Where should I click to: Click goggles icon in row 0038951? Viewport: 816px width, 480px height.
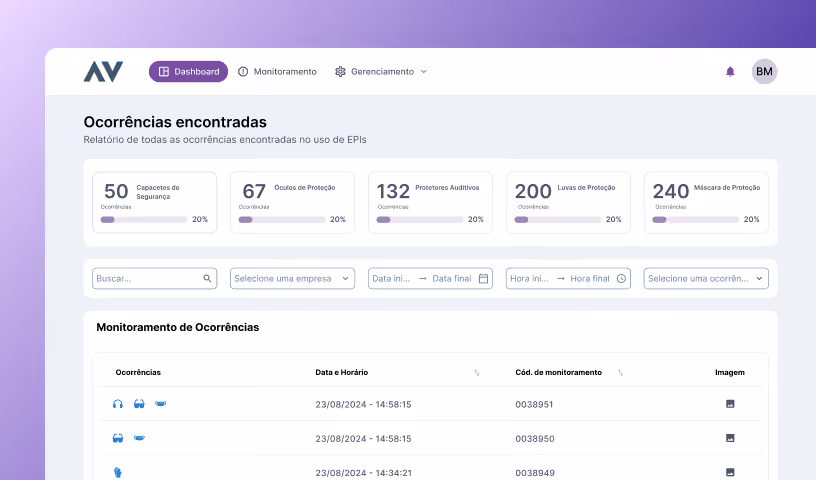pyautogui.click(x=139, y=404)
